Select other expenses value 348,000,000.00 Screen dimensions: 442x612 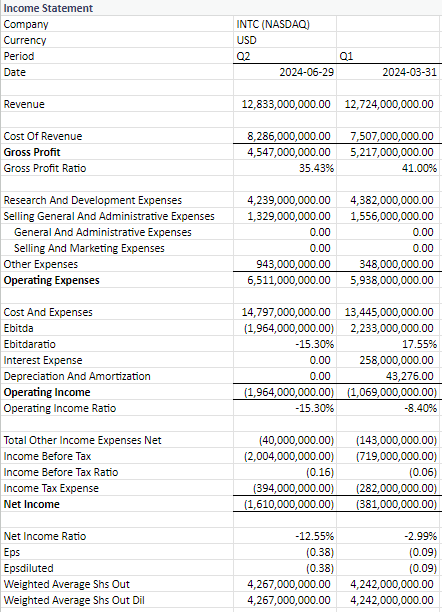coord(396,264)
